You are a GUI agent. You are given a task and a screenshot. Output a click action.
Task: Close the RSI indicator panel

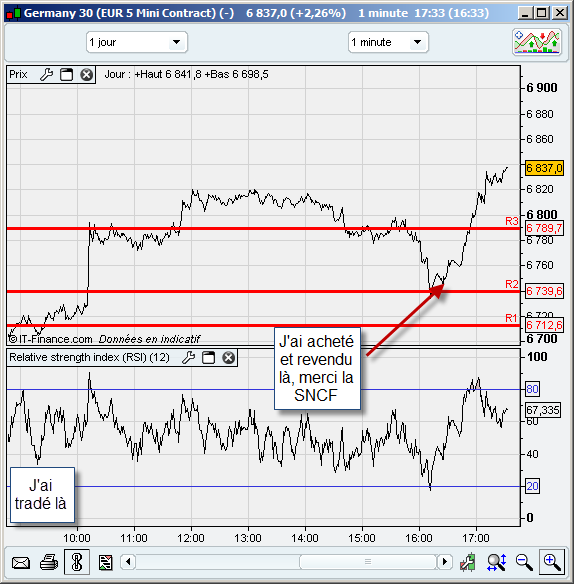coord(228,358)
